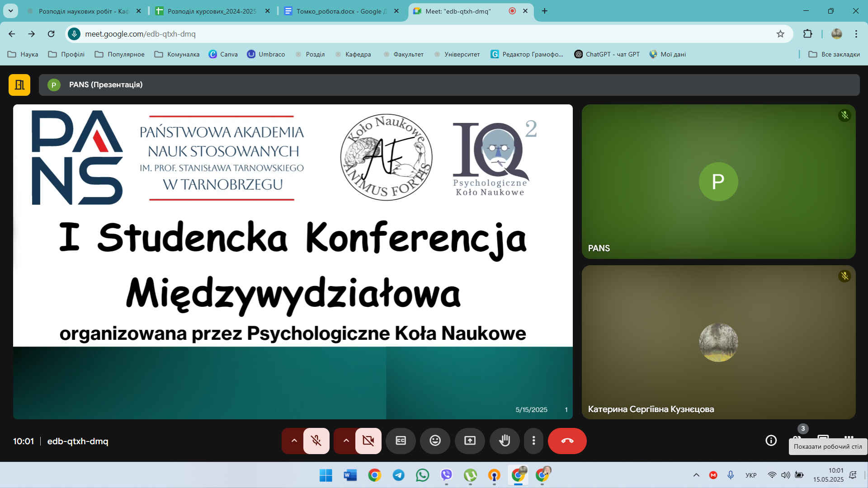Open Telegram from the taskbar
Image resolution: width=868 pixels, height=488 pixels.
click(398, 475)
